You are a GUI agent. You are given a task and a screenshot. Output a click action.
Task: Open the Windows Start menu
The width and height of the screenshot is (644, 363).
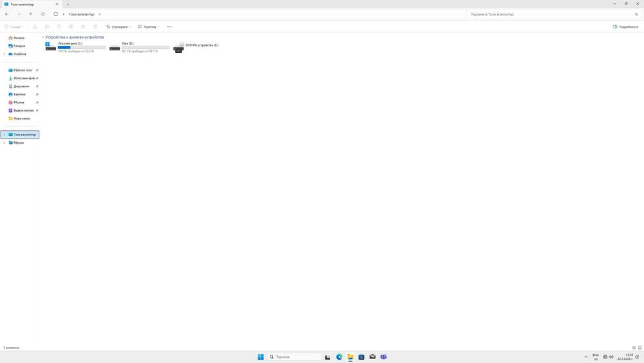(260, 357)
